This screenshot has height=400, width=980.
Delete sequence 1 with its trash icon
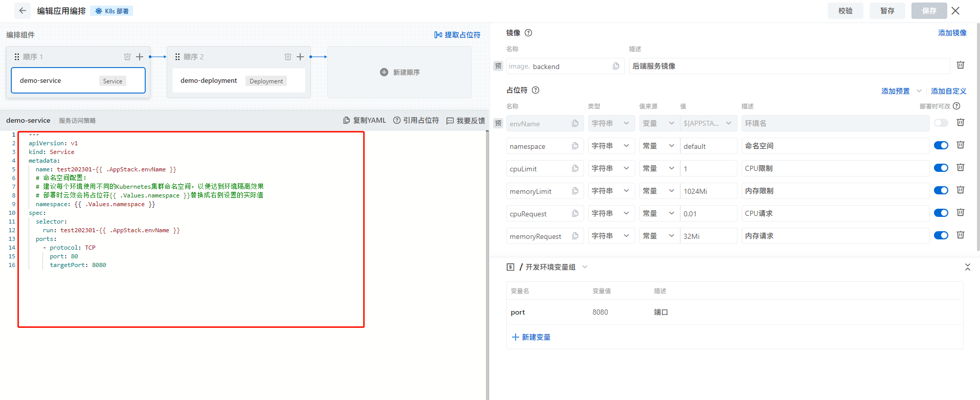tap(127, 57)
